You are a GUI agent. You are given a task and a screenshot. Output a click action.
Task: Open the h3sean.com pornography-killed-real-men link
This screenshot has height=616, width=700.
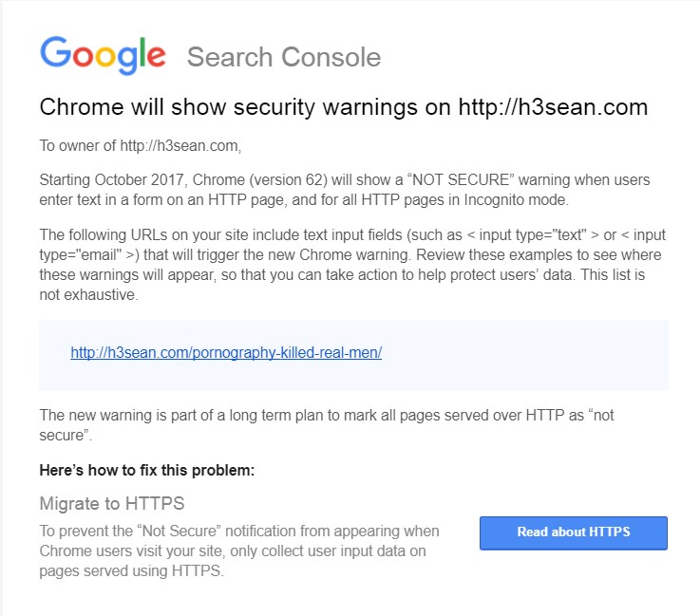[226, 352]
